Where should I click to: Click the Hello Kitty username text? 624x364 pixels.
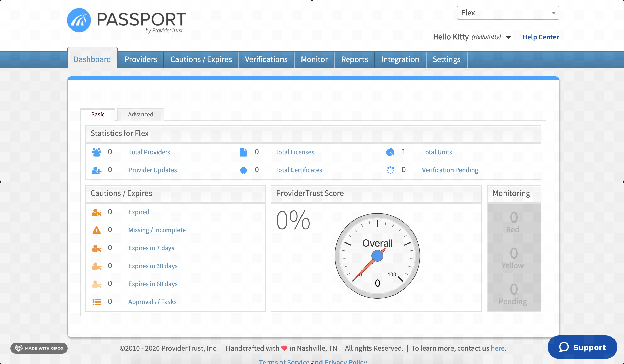[451, 37]
